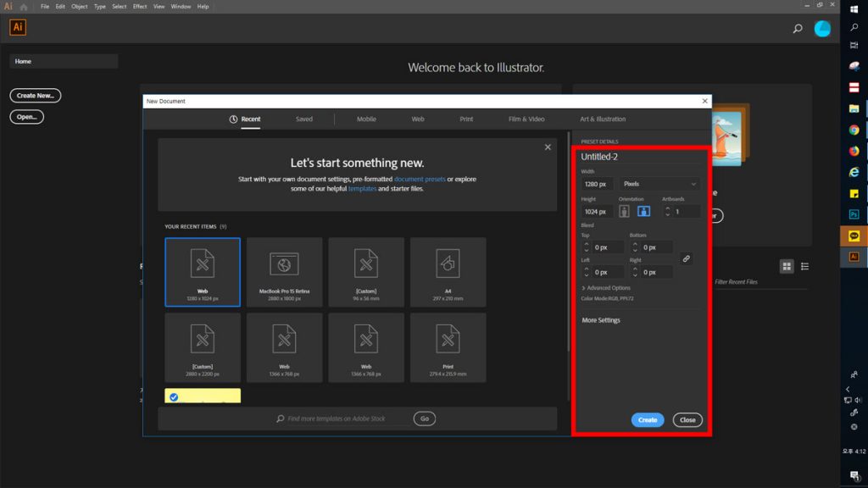Image resolution: width=868 pixels, height=488 pixels.
Task: Click the Untitled-2 document name field
Action: pyautogui.click(x=641, y=157)
